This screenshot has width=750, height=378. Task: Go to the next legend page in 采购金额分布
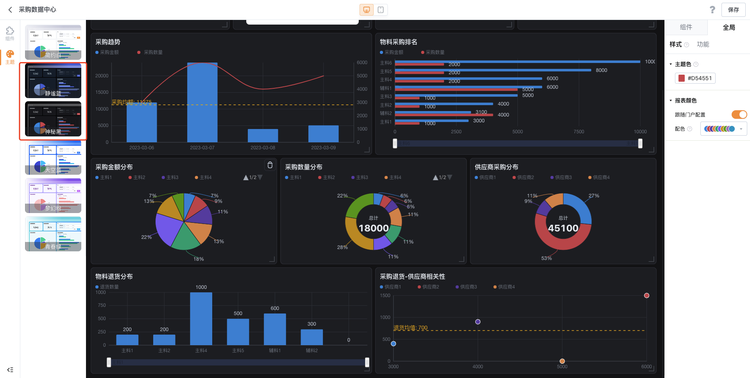point(260,178)
